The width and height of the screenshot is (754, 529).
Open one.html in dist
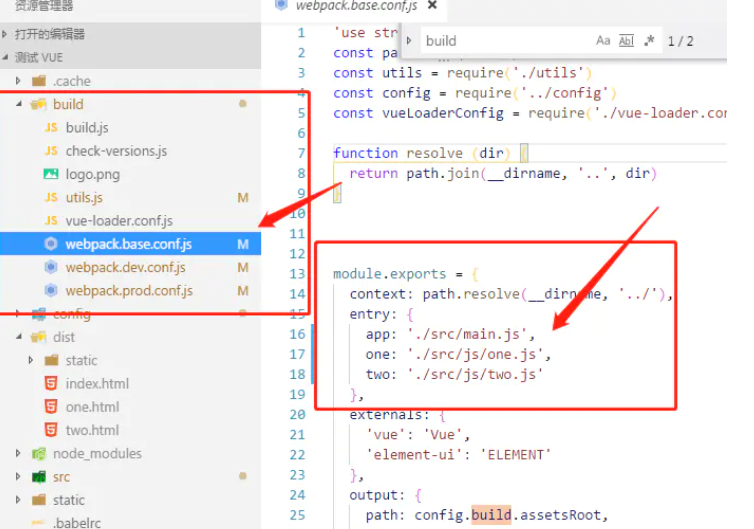[x=92, y=406]
